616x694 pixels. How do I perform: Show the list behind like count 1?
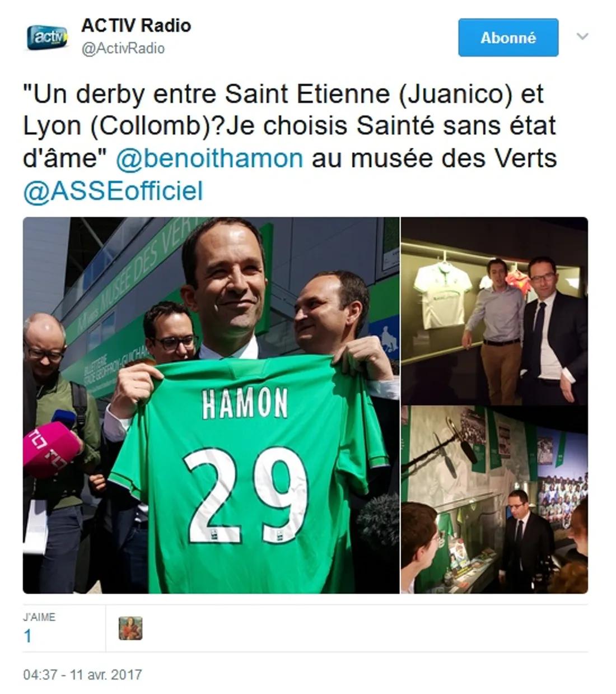tap(27, 636)
